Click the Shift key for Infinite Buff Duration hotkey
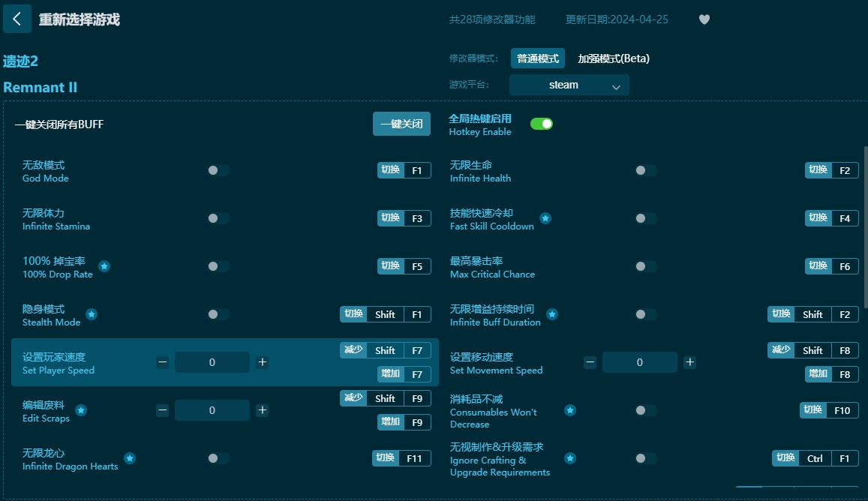This screenshot has width=868, height=501. pyautogui.click(x=812, y=314)
